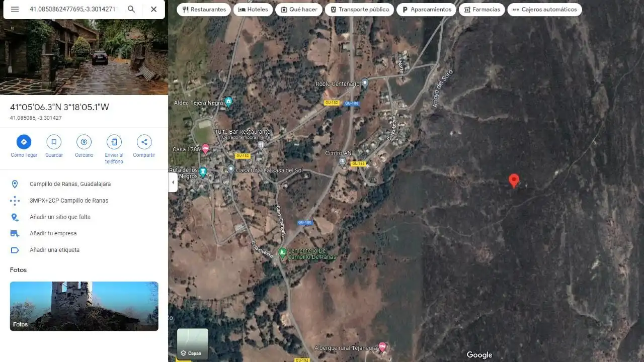Share the location with Compartir icon
This screenshot has height=362, width=644.
click(x=144, y=142)
